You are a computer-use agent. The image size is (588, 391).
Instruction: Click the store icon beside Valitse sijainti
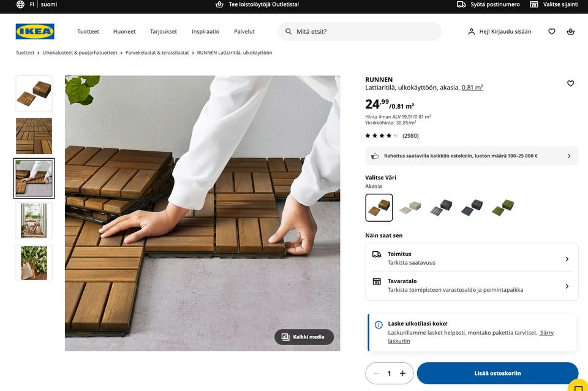pos(533,4)
